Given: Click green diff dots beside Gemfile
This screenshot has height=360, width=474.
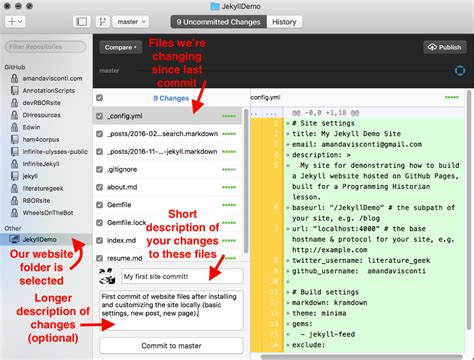Looking at the screenshot, I should pyautogui.click(x=229, y=205).
